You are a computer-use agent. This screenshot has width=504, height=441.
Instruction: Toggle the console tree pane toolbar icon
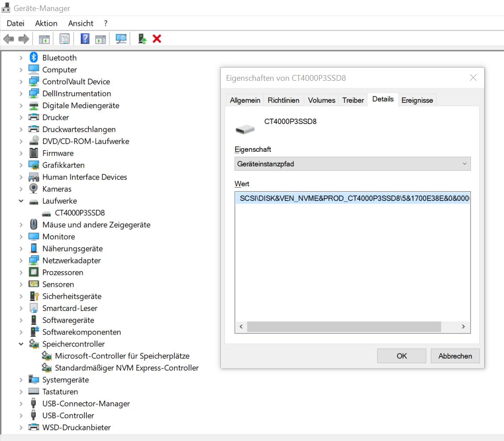(x=44, y=39)
